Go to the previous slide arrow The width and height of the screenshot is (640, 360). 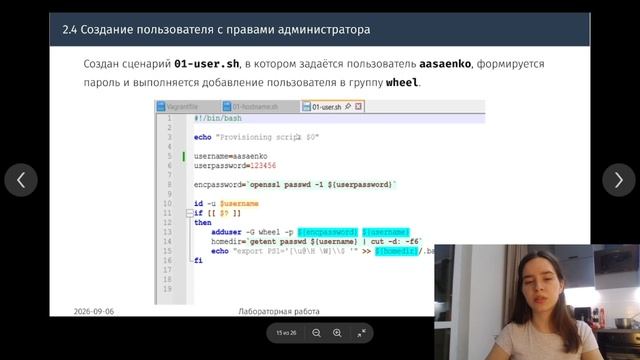[21, 180]
